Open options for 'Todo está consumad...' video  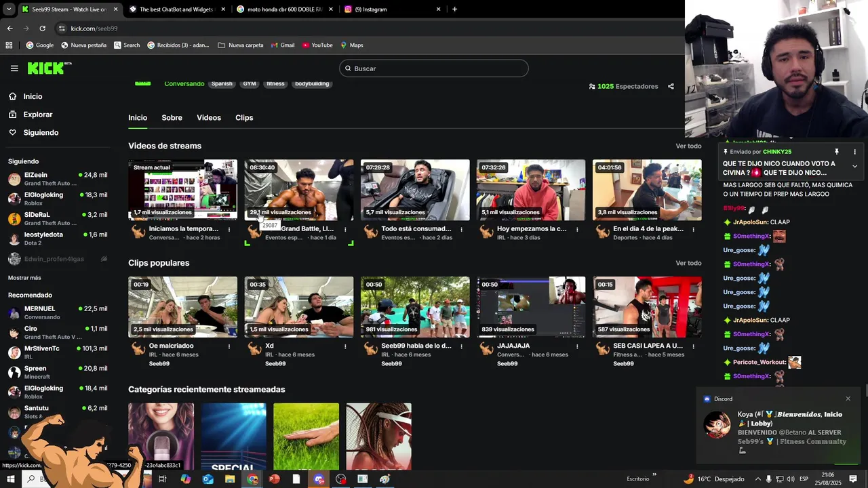(461, 229)
